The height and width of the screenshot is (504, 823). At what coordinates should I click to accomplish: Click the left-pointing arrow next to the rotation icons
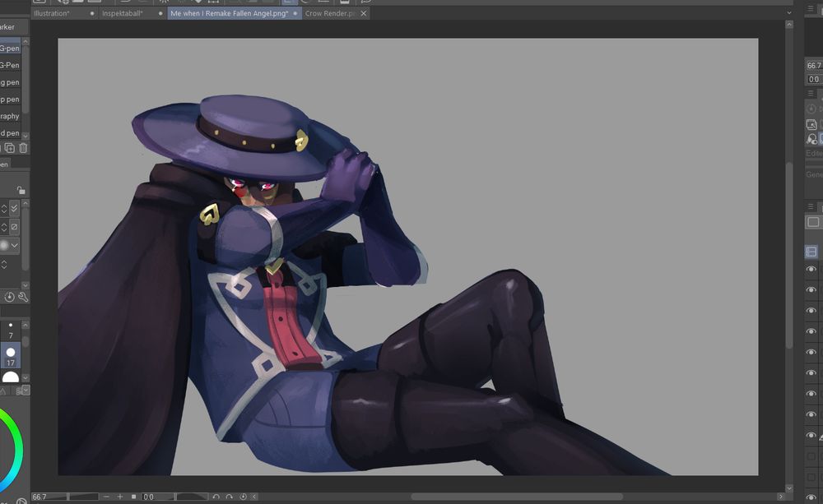254,497
